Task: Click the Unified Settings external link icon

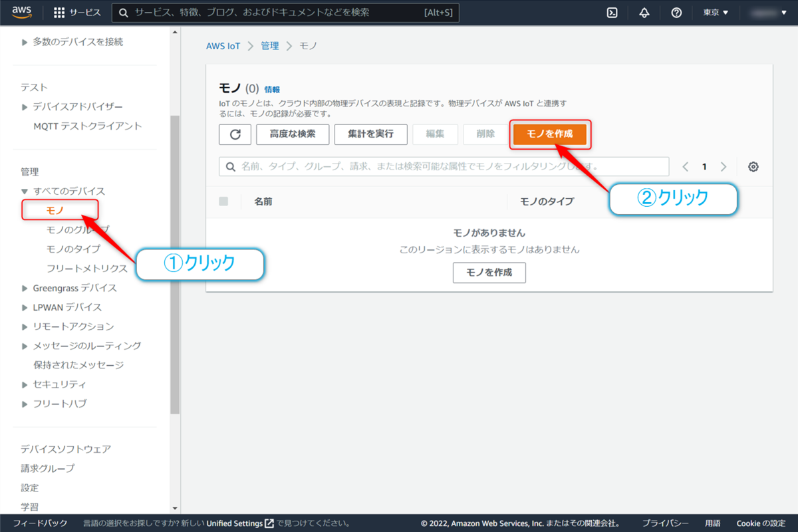Action: pyautogui.click(x=269, y=523)
